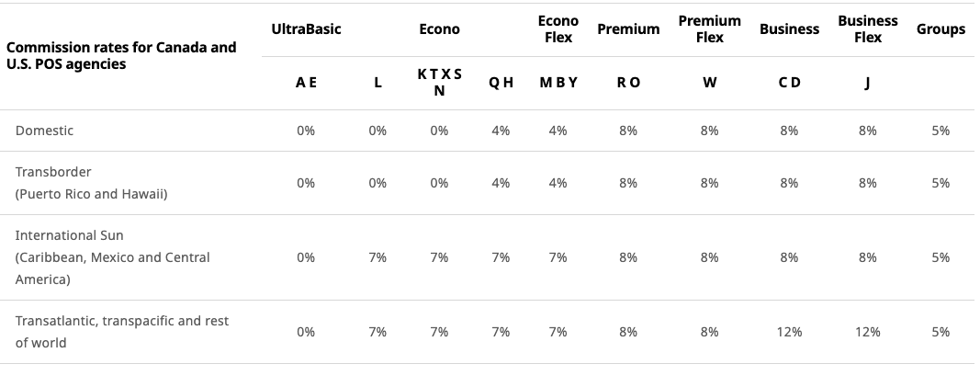Click Domestic Groups 5% cell
980x387 pixels.
(941, 131)
